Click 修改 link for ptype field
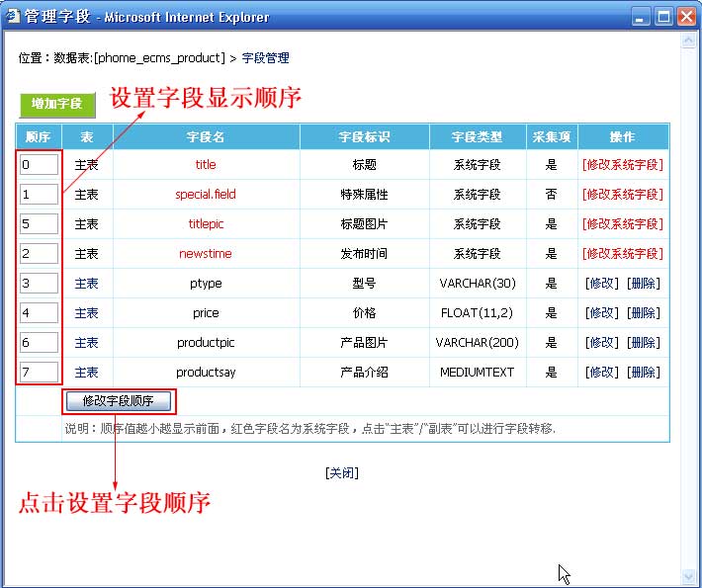The image size is (702, 588). tap(602, 284)
